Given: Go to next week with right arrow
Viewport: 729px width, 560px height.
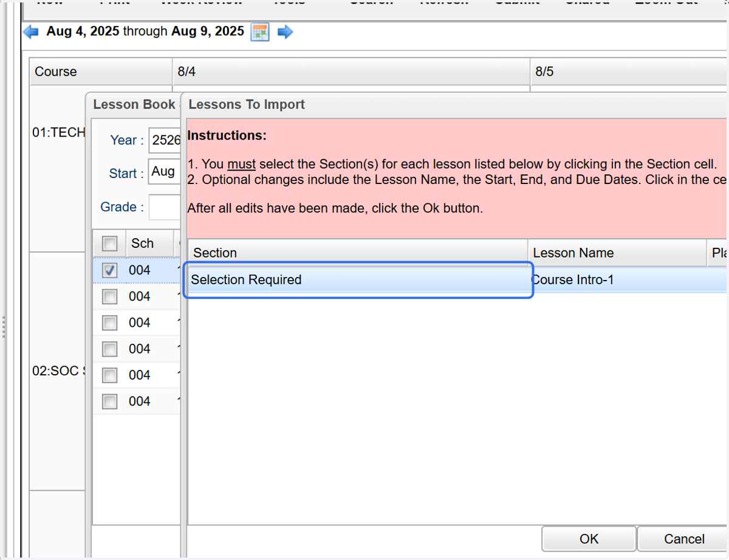Looking at the screenshot, I should coord(285,32).
